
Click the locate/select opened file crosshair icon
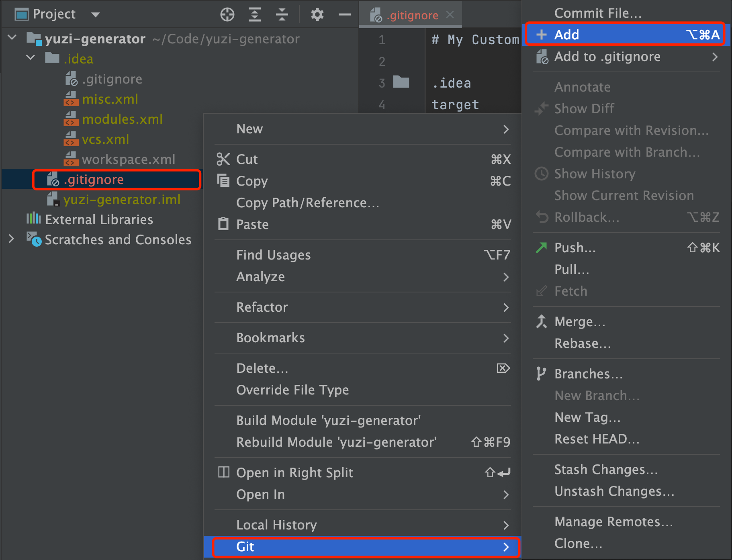(x=227, y=15)
